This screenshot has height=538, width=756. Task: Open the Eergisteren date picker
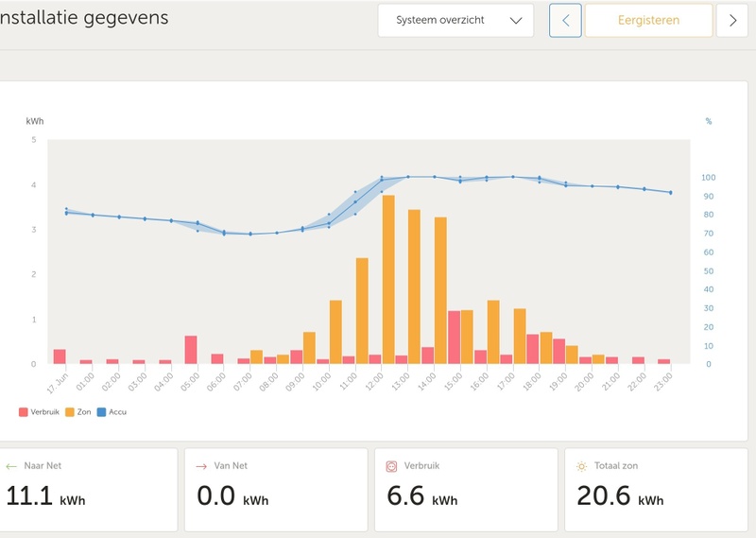click(648, 20)
